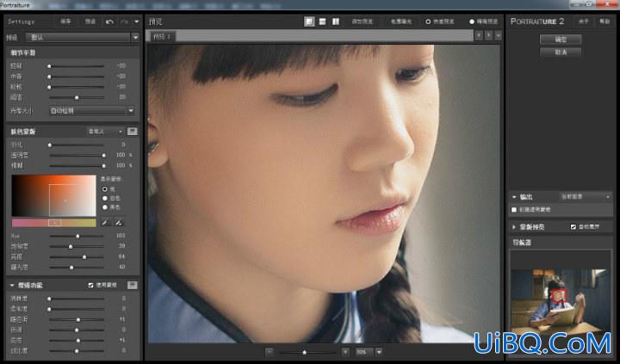Click the large detail smoothing slider

point(77,87)
